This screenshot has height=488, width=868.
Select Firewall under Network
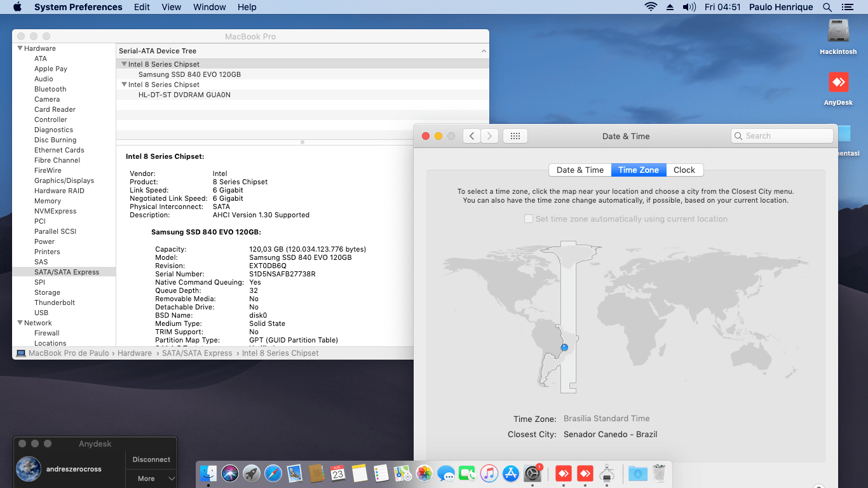click(x=47, y=333)
